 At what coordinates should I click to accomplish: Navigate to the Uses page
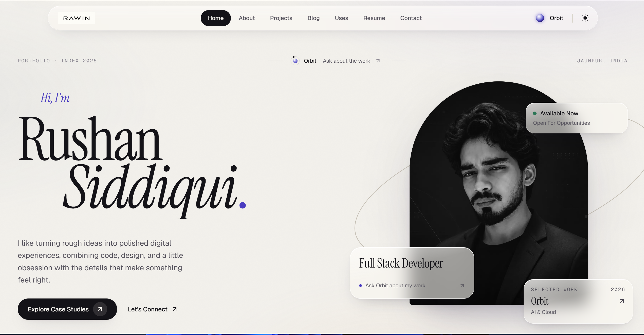tap(341, 18)
